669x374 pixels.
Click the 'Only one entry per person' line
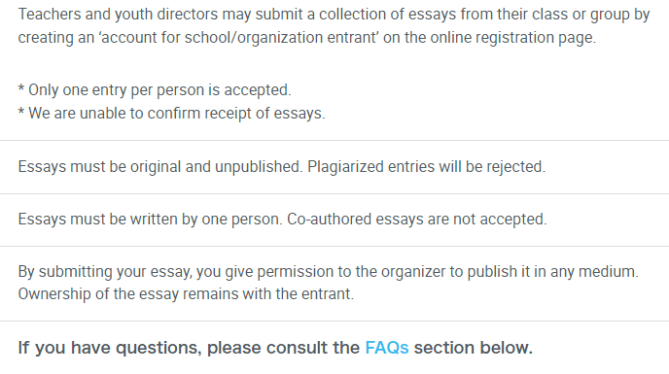point(154,90)
